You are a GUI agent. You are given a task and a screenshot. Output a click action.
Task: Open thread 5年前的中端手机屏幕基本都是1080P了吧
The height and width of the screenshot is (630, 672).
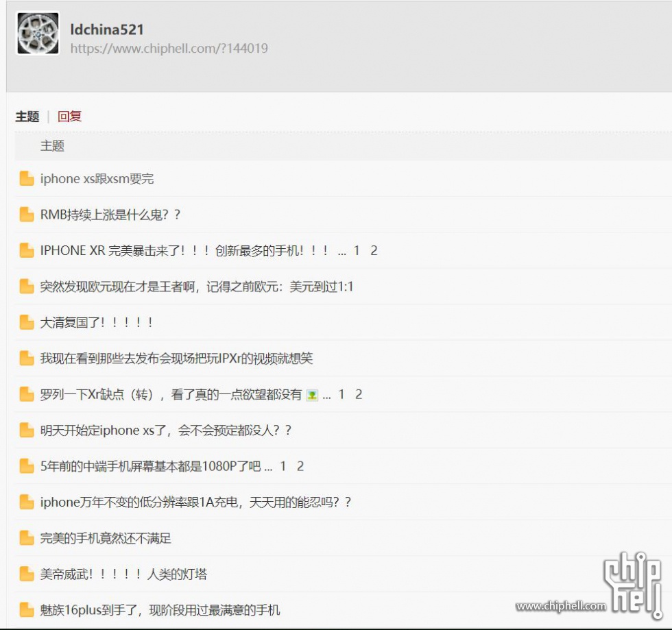[x=150, y=467]
